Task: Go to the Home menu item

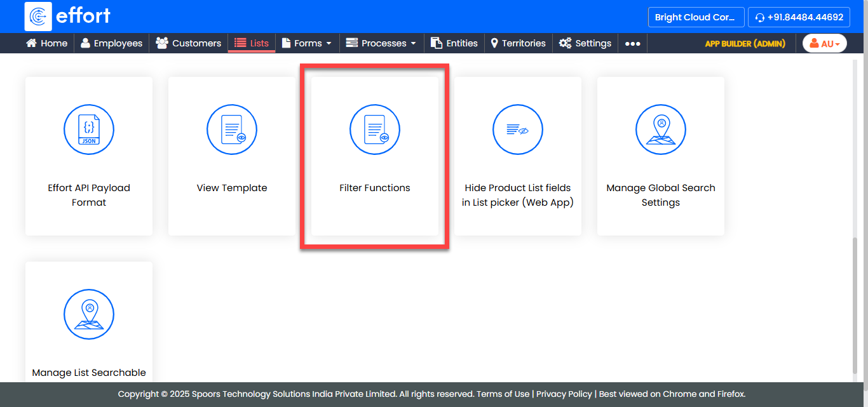Action: coord(46,43)
